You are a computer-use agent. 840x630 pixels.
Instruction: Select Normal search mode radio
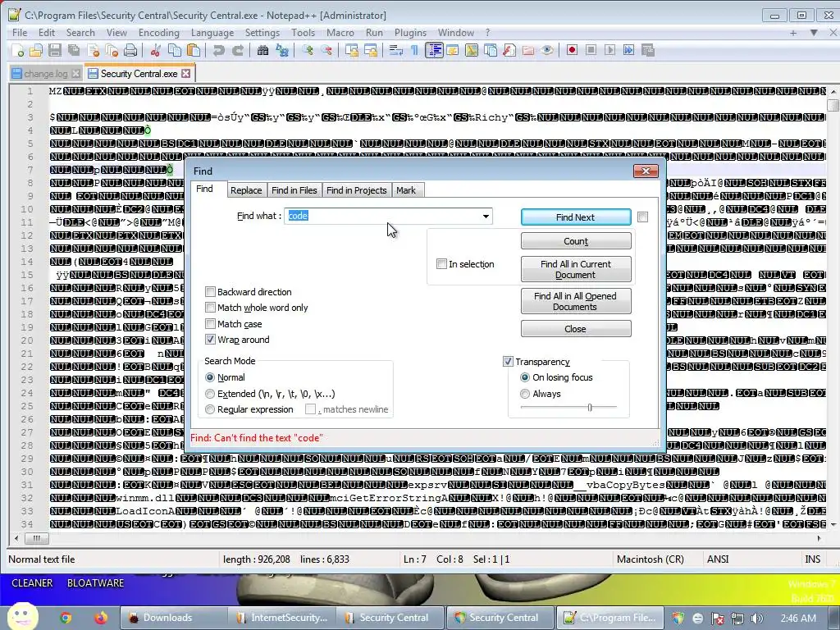click(x=210, y=377)
